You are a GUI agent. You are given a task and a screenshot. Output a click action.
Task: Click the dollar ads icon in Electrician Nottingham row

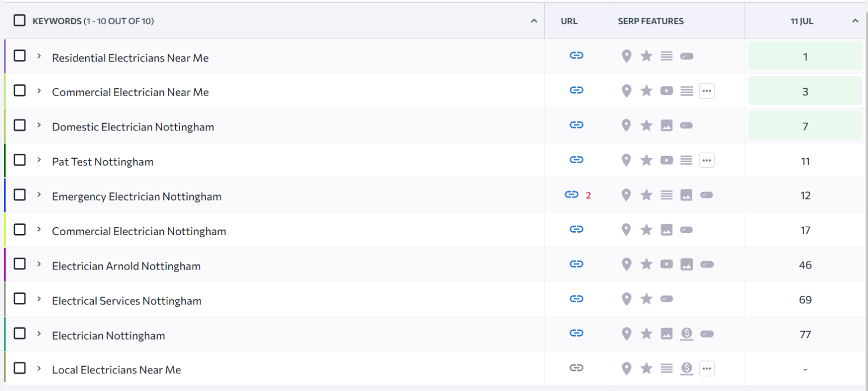click(x=687, y=334)
